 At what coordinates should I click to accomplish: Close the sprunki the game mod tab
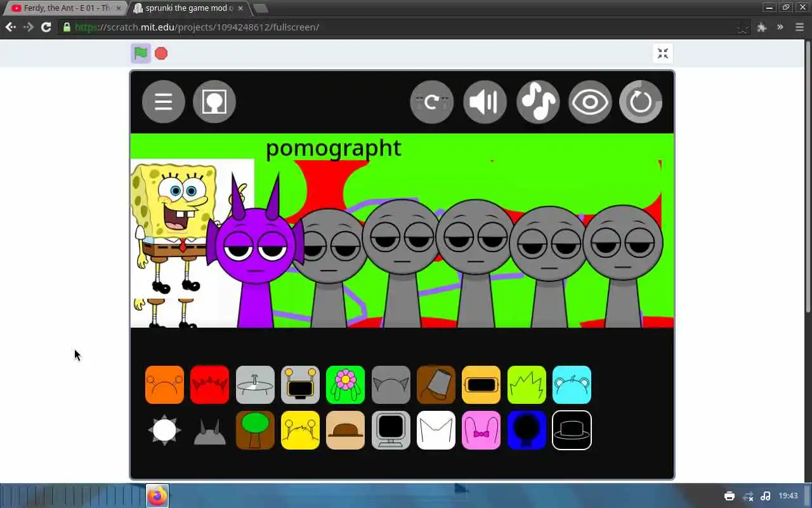(x=240, y=8)
